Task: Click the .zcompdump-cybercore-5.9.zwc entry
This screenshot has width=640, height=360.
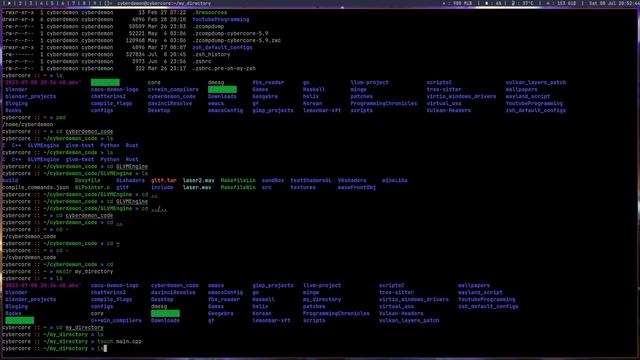Action: pyautogui.click(x=236, y=40)
